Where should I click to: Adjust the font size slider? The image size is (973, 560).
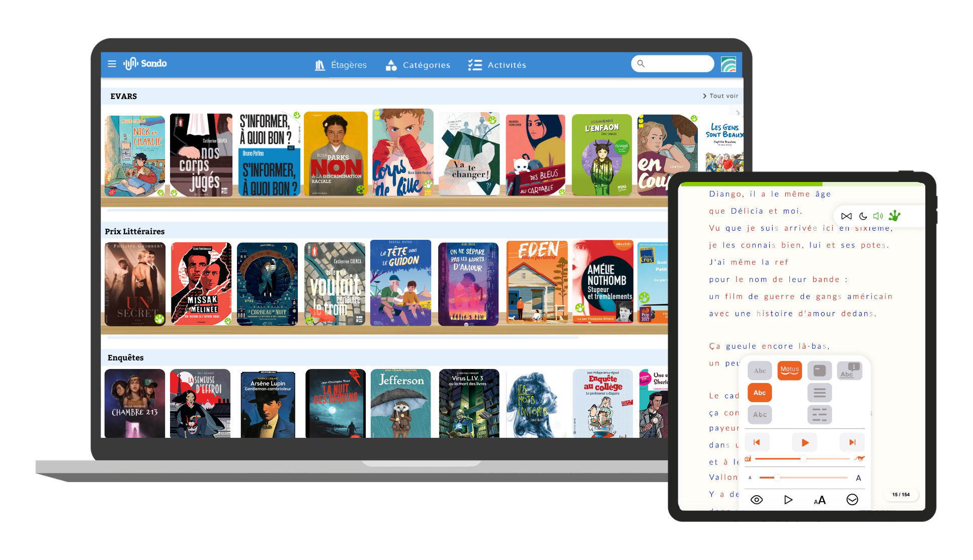tap(803, 478)
